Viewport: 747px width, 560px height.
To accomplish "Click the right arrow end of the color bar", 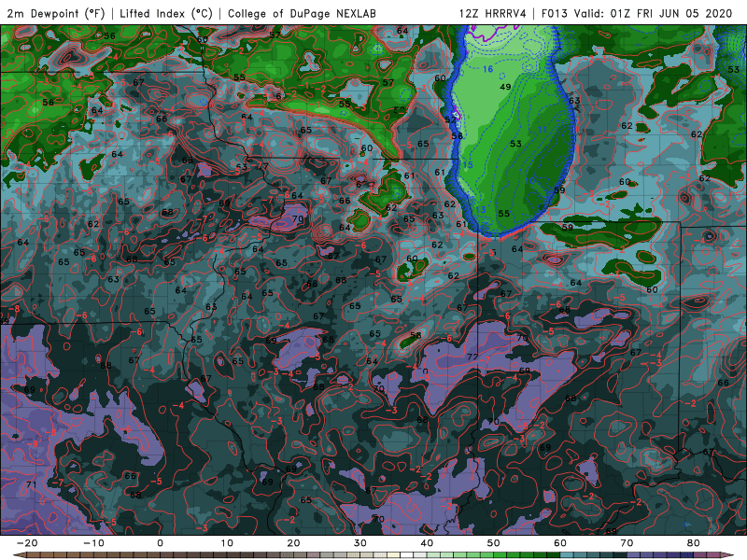I will click(x=729, y=555).
